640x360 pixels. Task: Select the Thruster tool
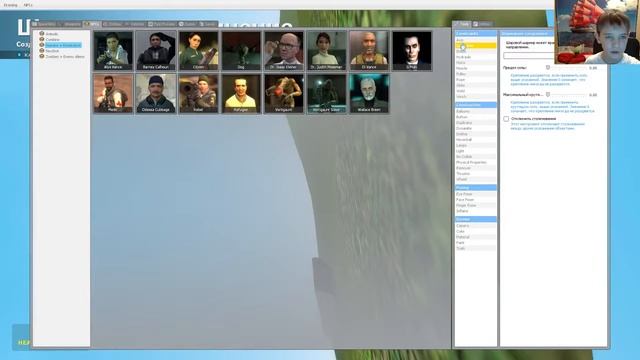[476, 174]
